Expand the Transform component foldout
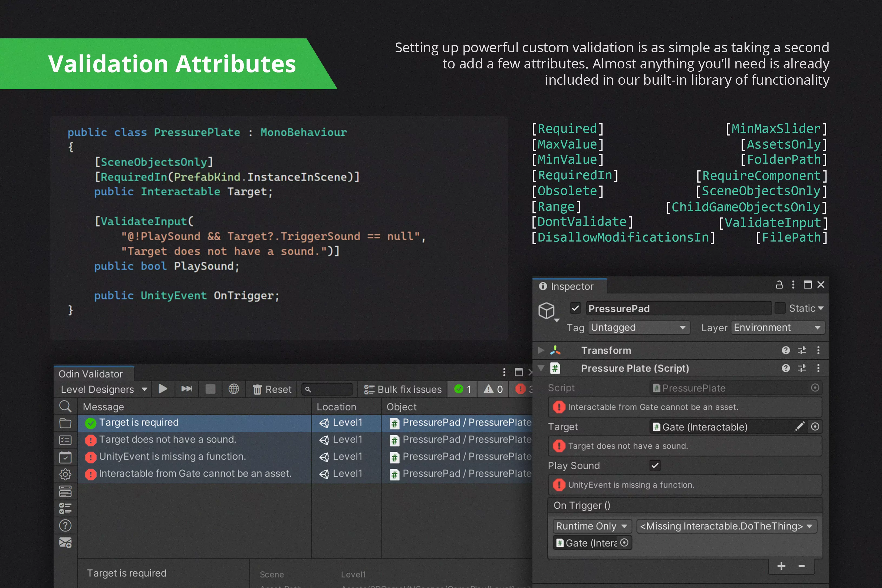 (541, 350)
